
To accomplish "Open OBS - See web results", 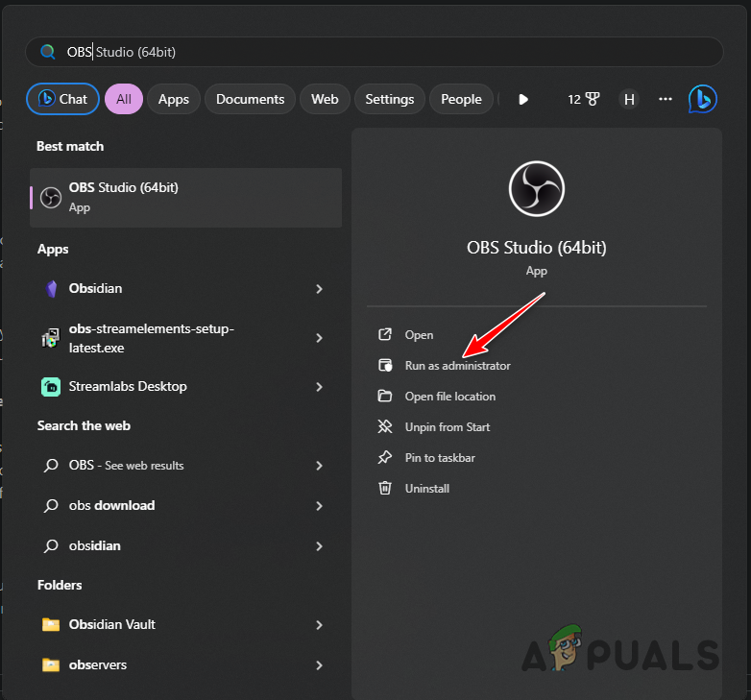I will (186, 466).
